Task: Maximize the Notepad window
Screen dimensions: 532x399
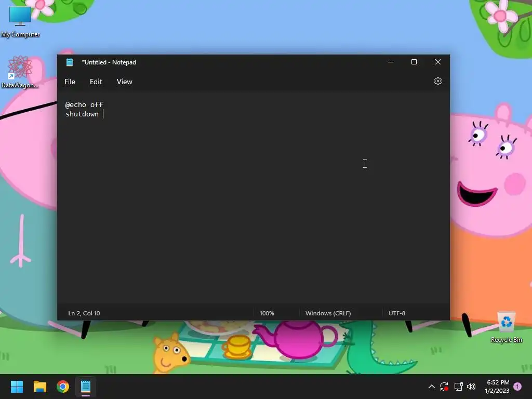Action: click(414, 62)
